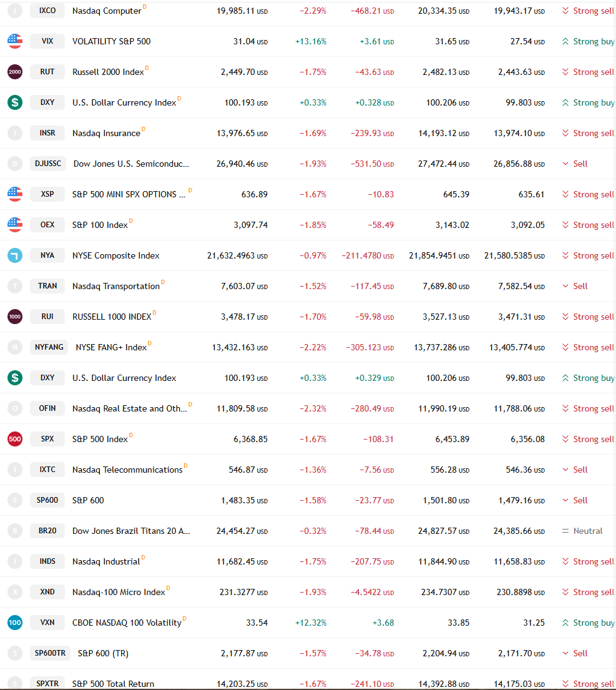Open S&P 100 Index link
This screenshot has height=690, width=616.
[100, 225]
